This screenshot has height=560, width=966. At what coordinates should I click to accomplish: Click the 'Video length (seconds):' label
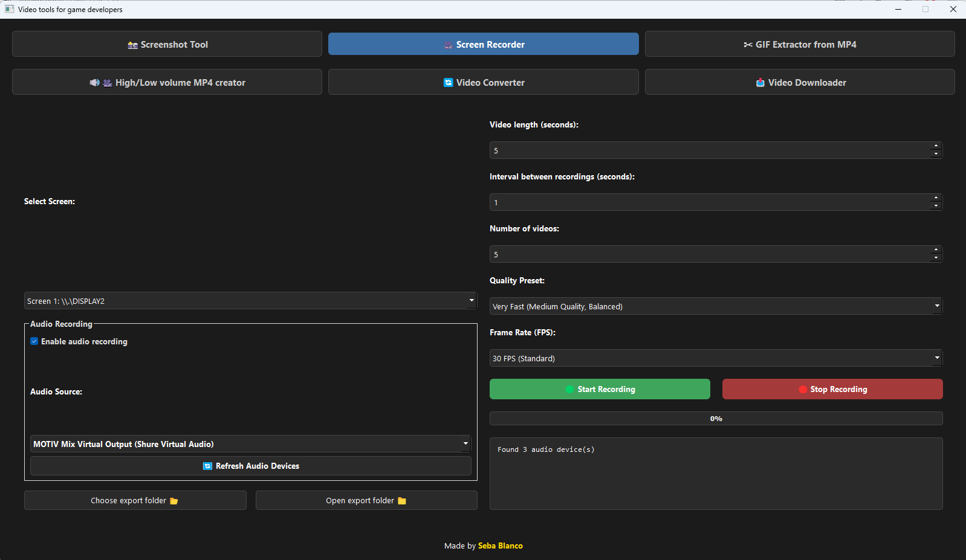(534, 124)
